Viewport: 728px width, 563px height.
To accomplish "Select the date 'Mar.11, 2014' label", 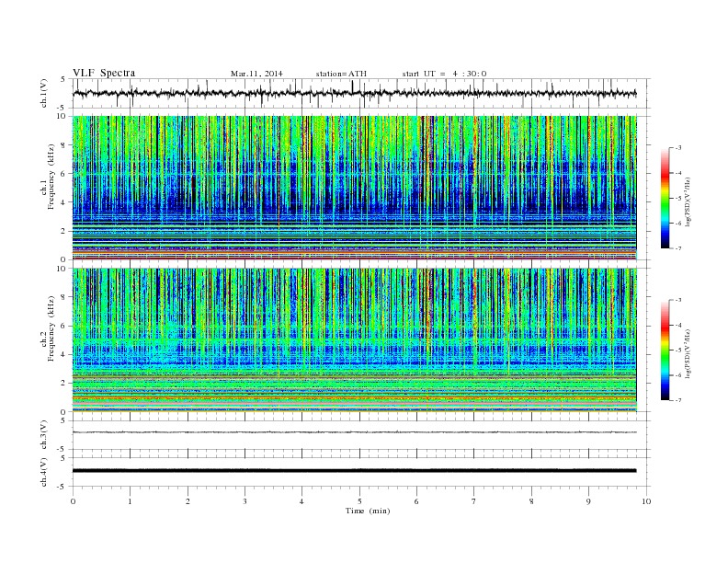I will pyautogui.click(x=256, y=74).
